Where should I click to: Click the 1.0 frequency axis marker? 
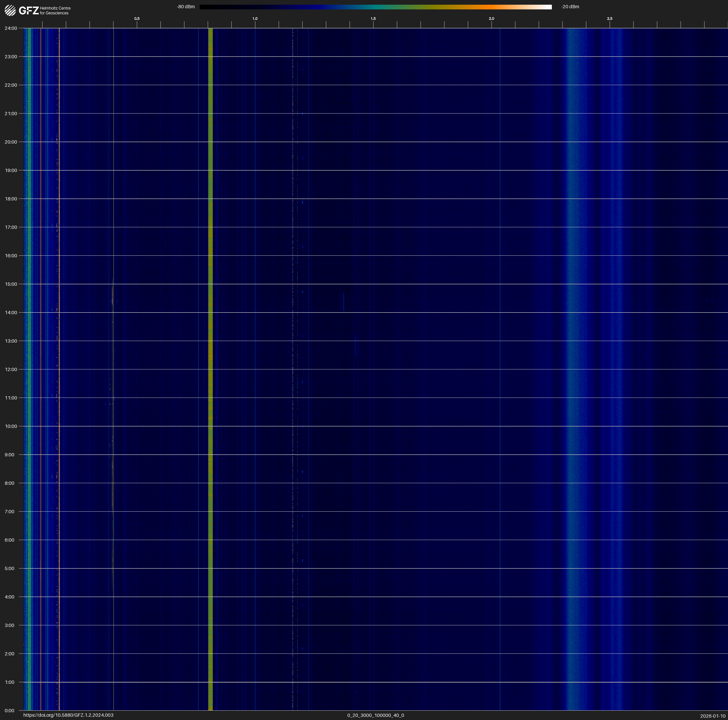[x=255, y=19]
